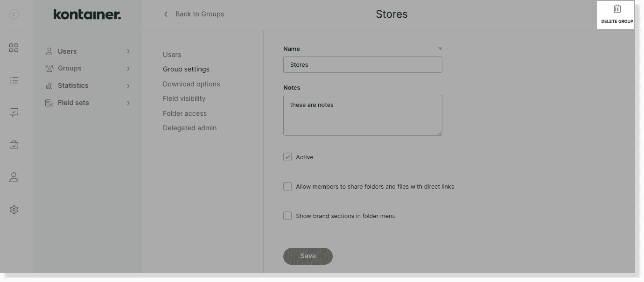Expand the Users section chevron

(x=128, y=51)
